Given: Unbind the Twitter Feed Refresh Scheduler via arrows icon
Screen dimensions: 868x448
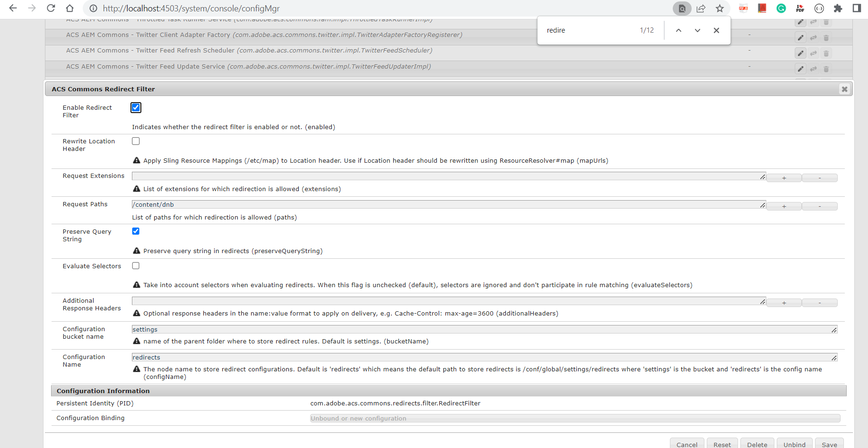Looking at the screenshot, I should tap(814, 53).
